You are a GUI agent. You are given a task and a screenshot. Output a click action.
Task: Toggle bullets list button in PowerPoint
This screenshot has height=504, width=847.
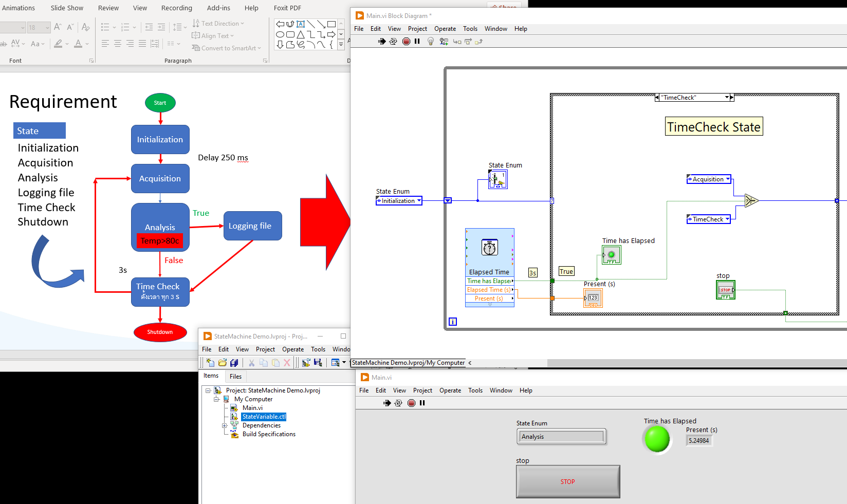[x=105, y=27]
